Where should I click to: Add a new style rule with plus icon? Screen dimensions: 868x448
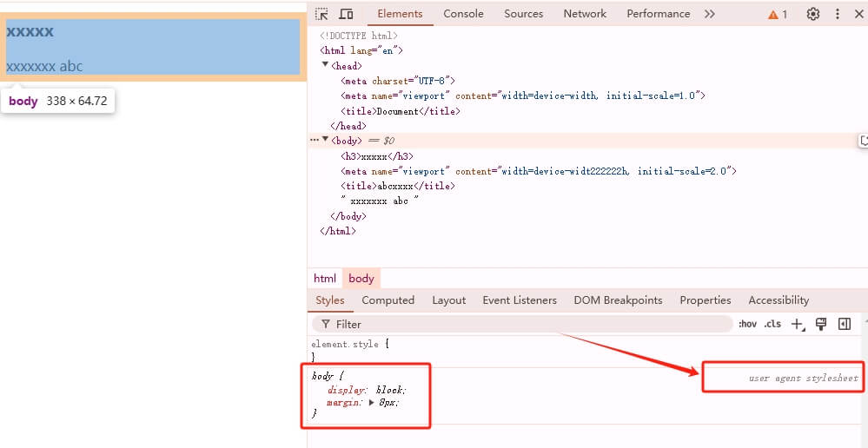click(797, 324)
